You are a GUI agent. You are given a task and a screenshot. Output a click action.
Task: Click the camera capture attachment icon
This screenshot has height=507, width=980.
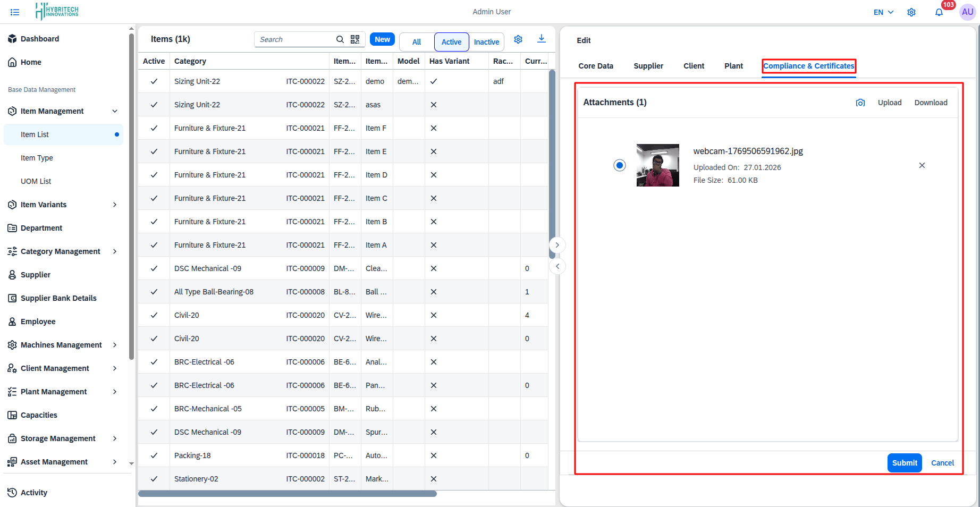click(x=860, y=103)
